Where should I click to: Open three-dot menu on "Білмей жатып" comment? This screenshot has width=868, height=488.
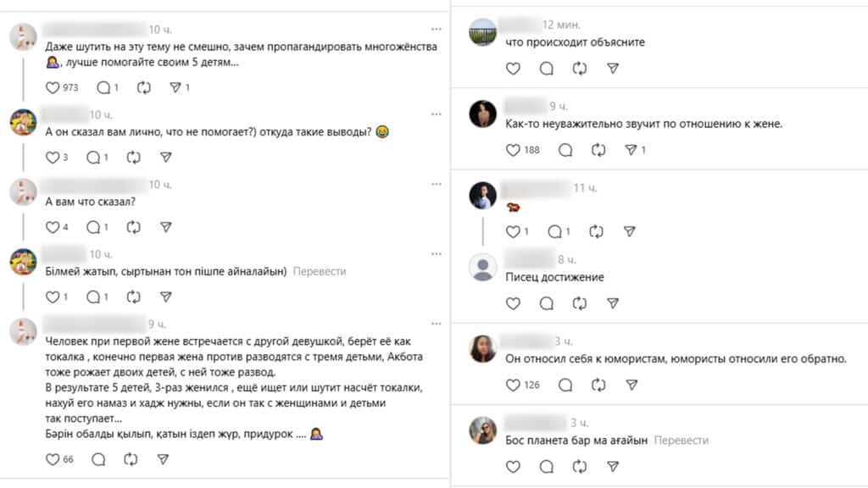click(437, 254)
